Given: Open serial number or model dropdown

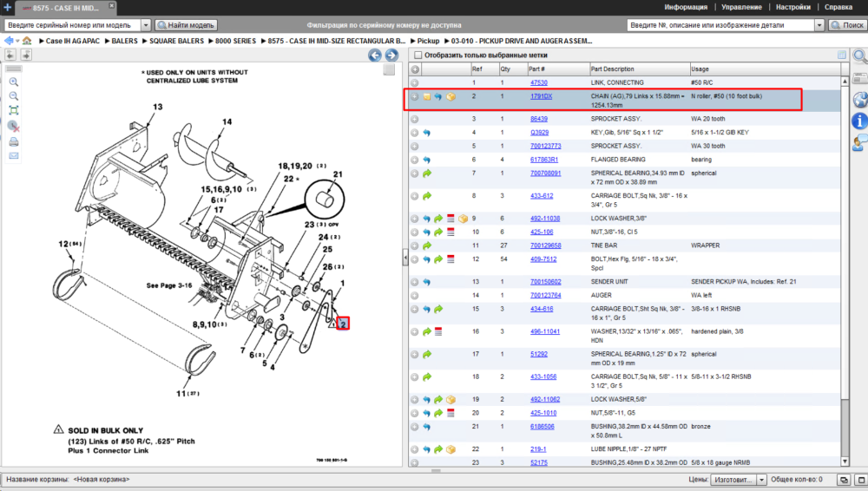Looking at the screenshot, I should click(x=146, y=25).
